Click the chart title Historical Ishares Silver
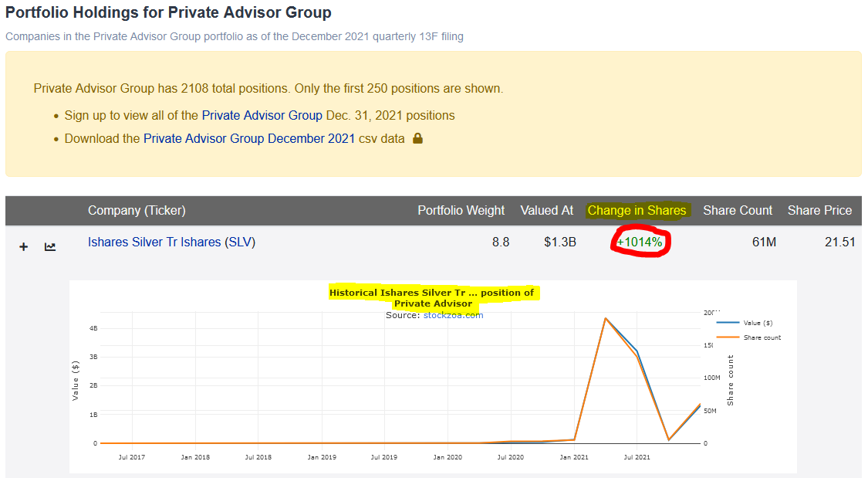 click(x=432, y=298)
